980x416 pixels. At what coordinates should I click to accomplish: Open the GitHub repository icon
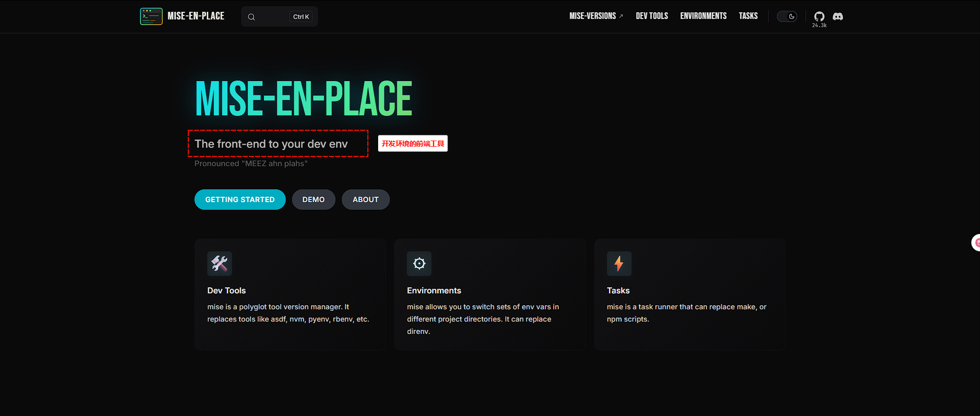[x=819, y=16]
